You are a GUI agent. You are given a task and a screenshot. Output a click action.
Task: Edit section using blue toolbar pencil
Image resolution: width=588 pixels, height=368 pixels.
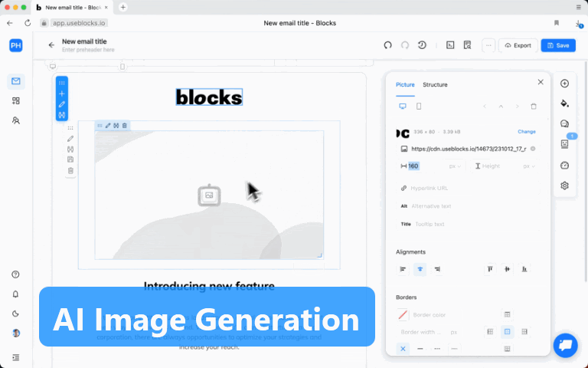(62, 104)
